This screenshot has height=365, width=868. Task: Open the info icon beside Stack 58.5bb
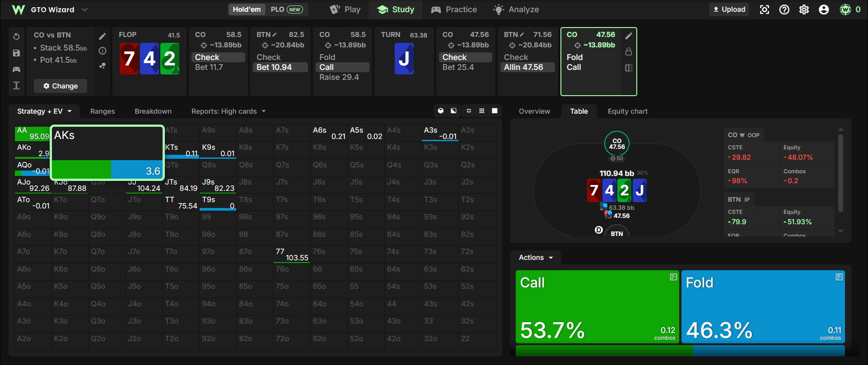[x=103, y=51]
